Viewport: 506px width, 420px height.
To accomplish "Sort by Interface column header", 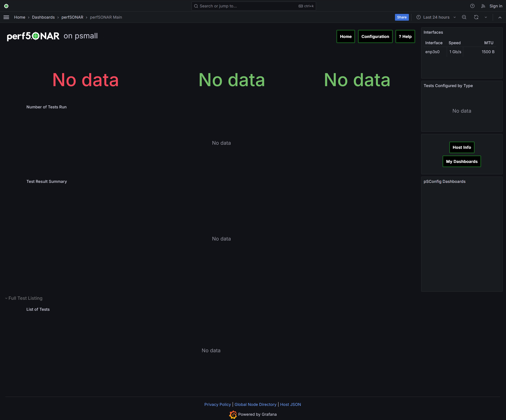I will [x=434, y=43].
